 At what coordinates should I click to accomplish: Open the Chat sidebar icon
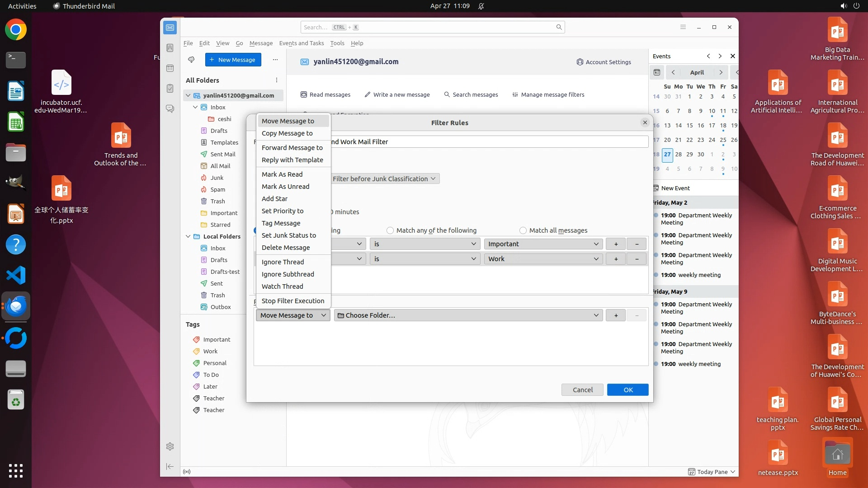(x=170, y=109)
